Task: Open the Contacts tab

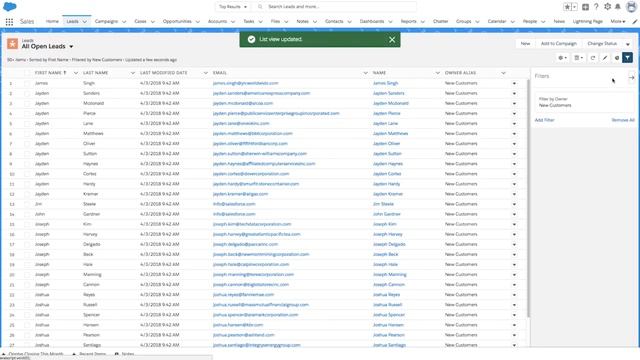Action: coord(334,21)
